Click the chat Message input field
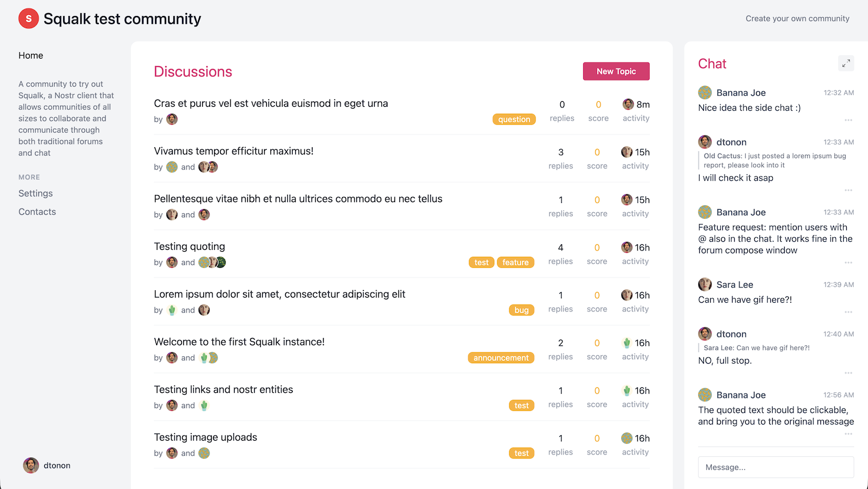868x489 pixels. 776,467
